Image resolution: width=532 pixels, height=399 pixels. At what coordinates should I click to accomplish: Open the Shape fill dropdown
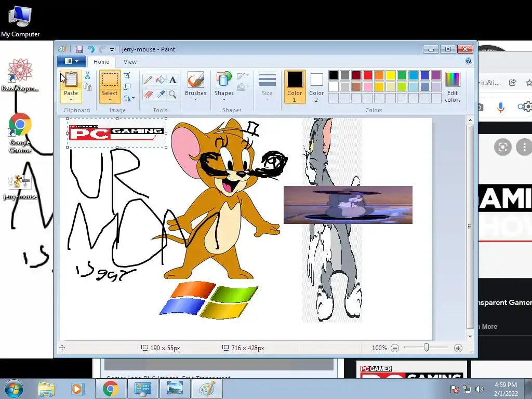pyautogui.click(x=243, y=87)
